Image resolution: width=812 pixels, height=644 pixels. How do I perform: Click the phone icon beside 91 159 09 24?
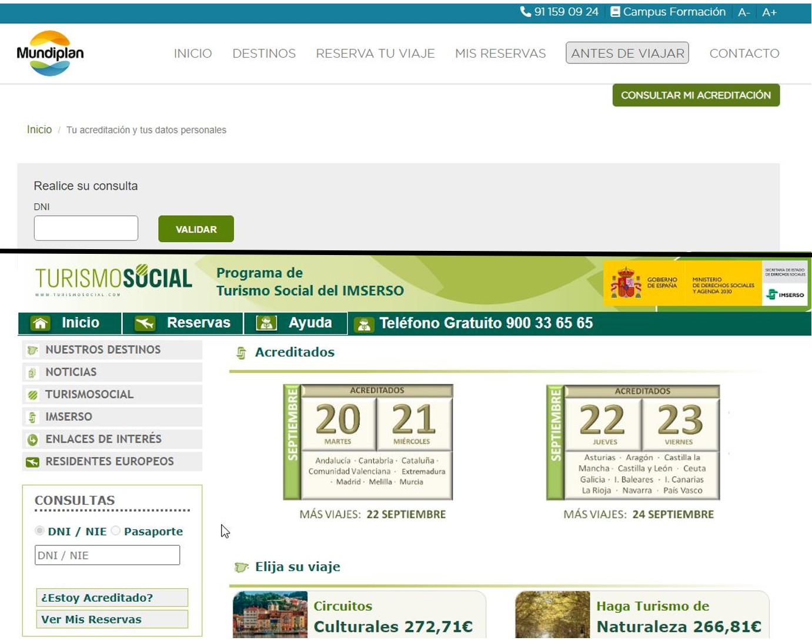(525, 11)
